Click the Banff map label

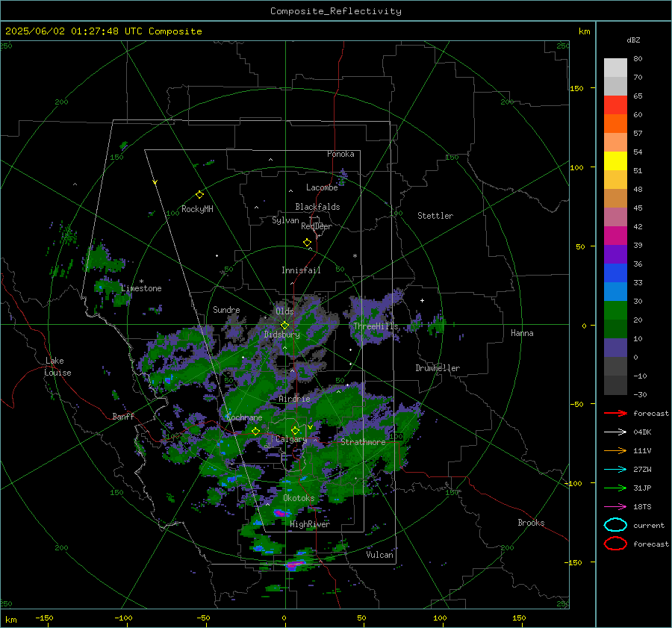pyautogui.click(x=123, y=416)
